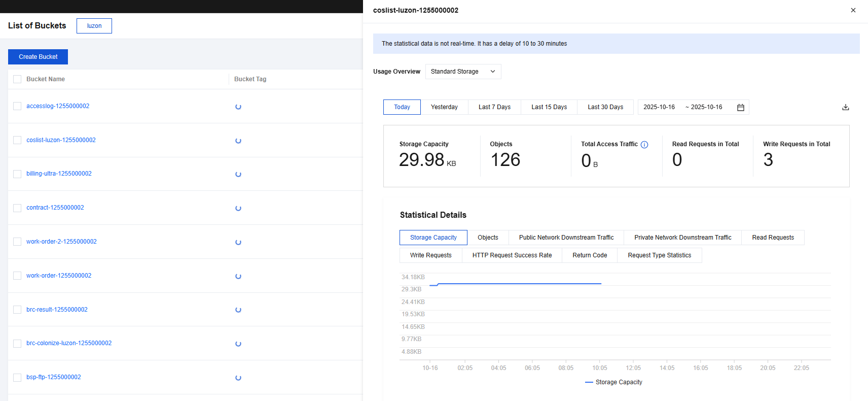Open the brc-colonize-luzon-1255000002 bucket link
The width and height of the screenshot is (868, 401).
click(69, 343)
